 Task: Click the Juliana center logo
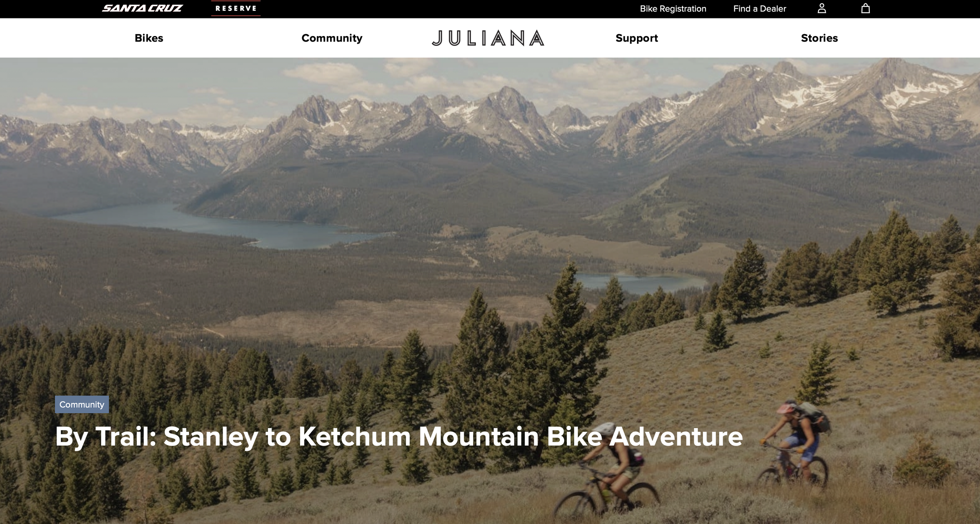[488, 38]
